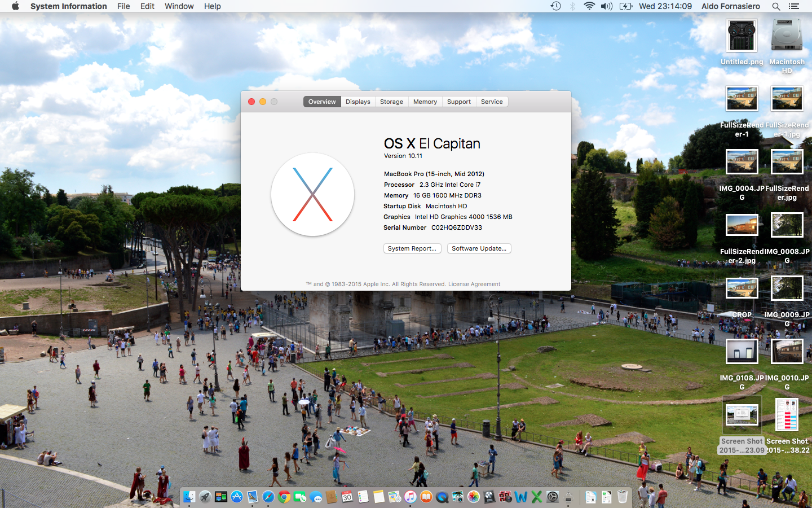The width and height of the screenshot is (812, 508).
Task: Open FaceTime in the Dock
Action: tap(300, 497)
